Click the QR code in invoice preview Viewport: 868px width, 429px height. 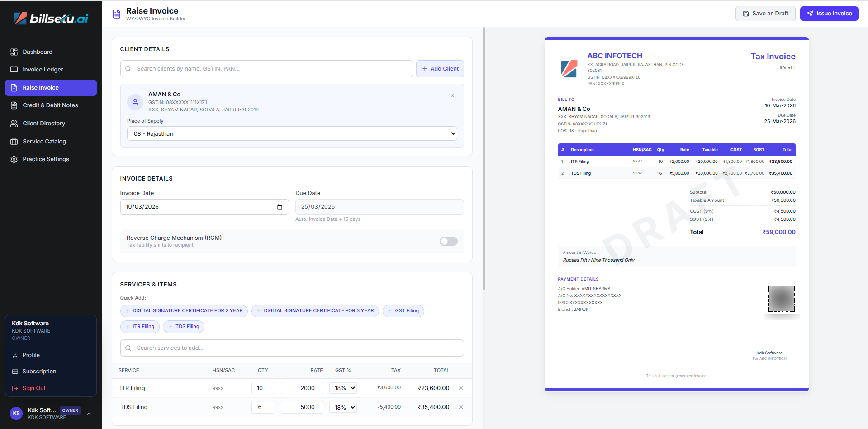coord(781,299)
